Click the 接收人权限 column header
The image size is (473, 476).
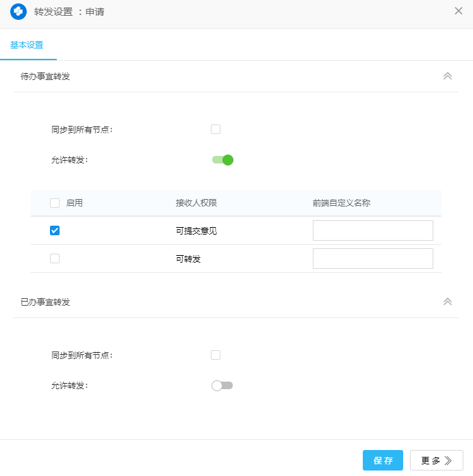pos(196,202)
